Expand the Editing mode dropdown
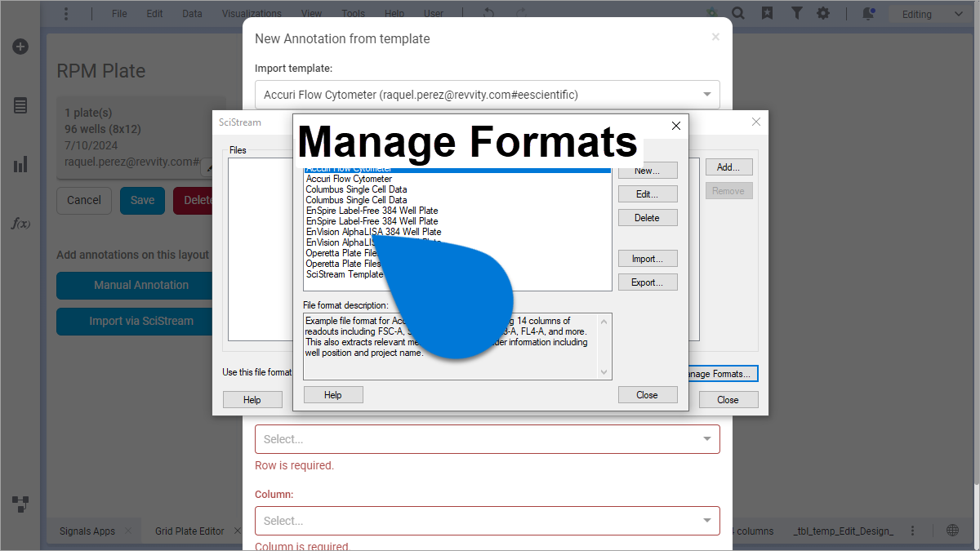Image resolution: width=980 pixels, height=551 pixels. (932, 14)
